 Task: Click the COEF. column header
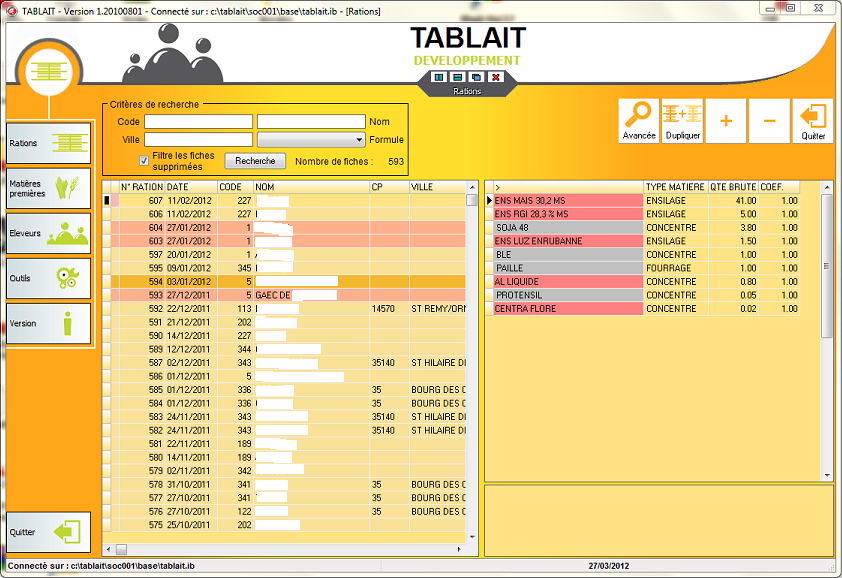pos(779,187)
